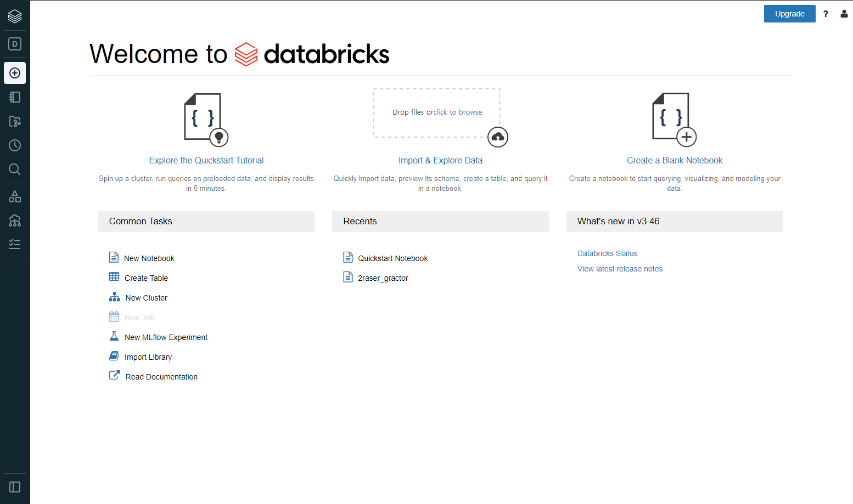The height and width of the screenshot is (504, 853).
Task: Open the Repos icon in sidebar
Action: click(x=15, y=121)
